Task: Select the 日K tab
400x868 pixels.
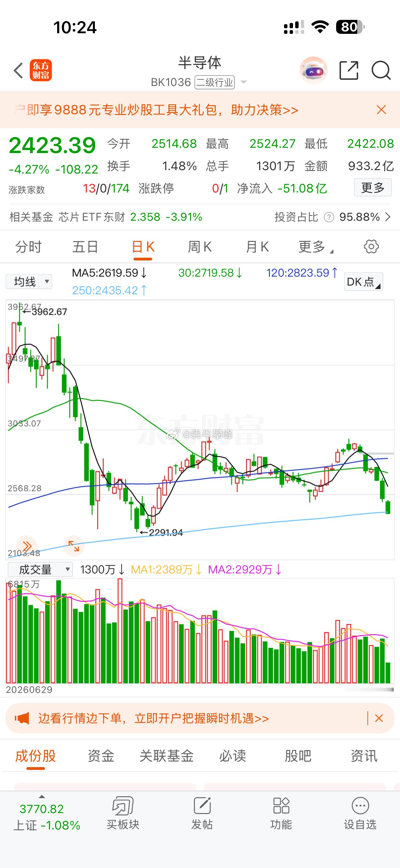Action: [x=143, y=247]
